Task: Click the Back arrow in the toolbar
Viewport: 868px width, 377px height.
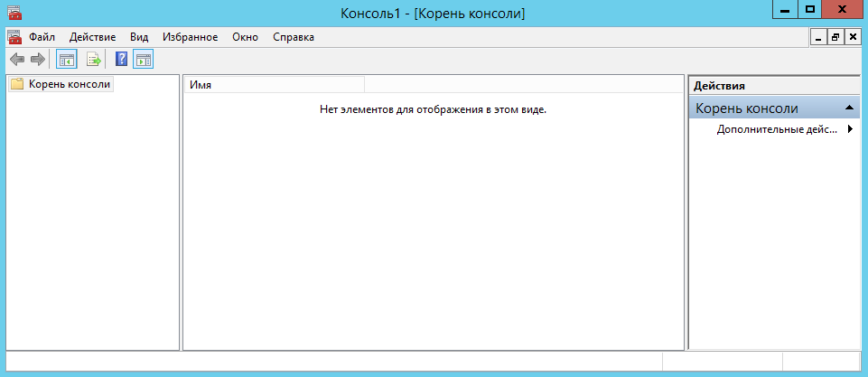Action: pos(16,60)
